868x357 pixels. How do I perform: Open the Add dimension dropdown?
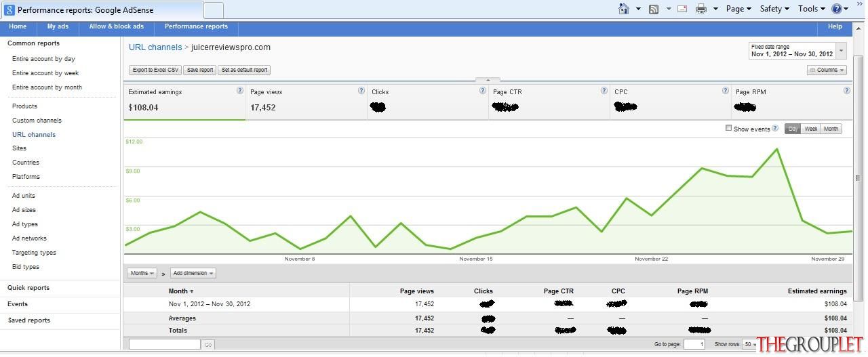click(x=193, y=273)
